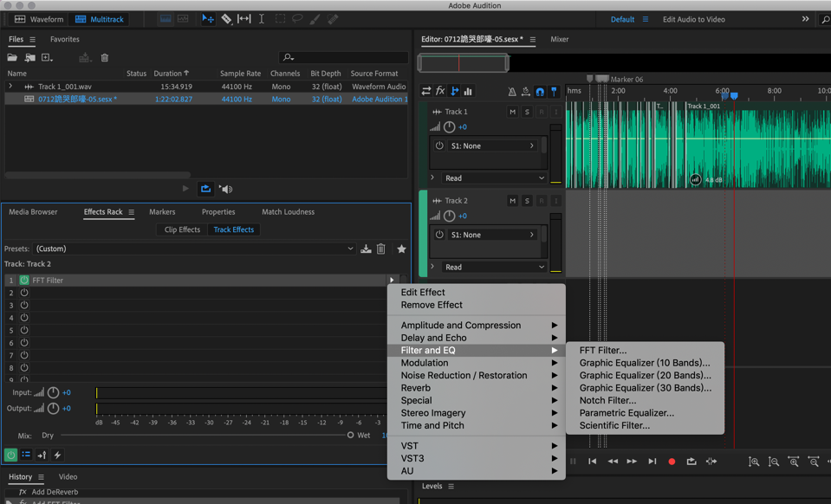
Task: Toggle snapping magnet icon
Action: pos(540,92)
